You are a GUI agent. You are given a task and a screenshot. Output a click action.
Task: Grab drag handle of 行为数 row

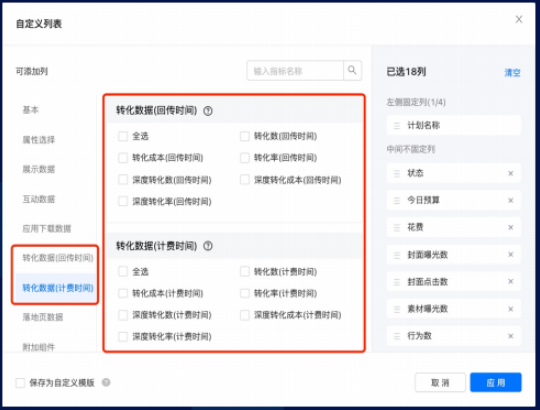click(397, 336)
